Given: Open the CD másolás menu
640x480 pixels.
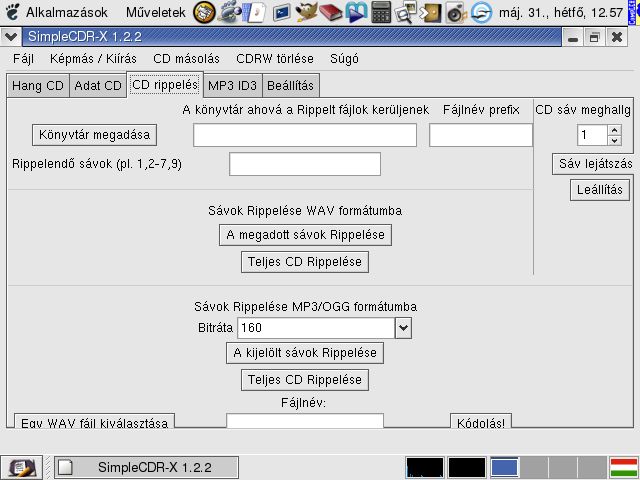Looking at the screenshot, I should point(186,59).
